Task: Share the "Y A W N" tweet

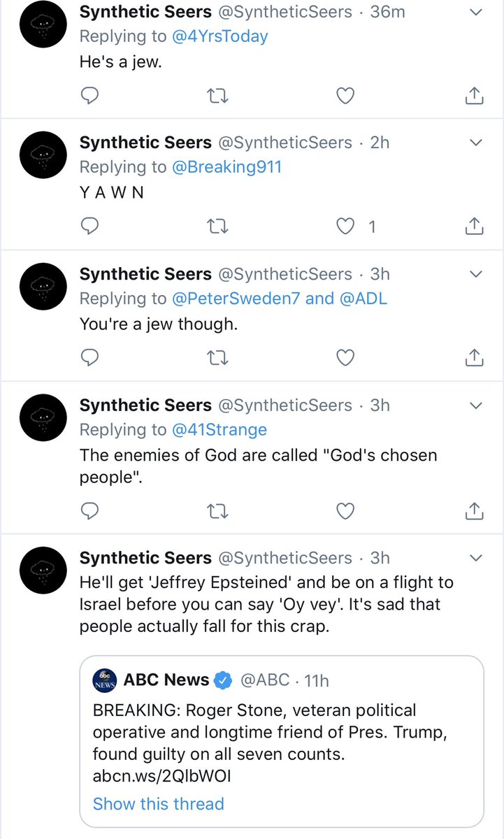Action: [x=474, y=227]
